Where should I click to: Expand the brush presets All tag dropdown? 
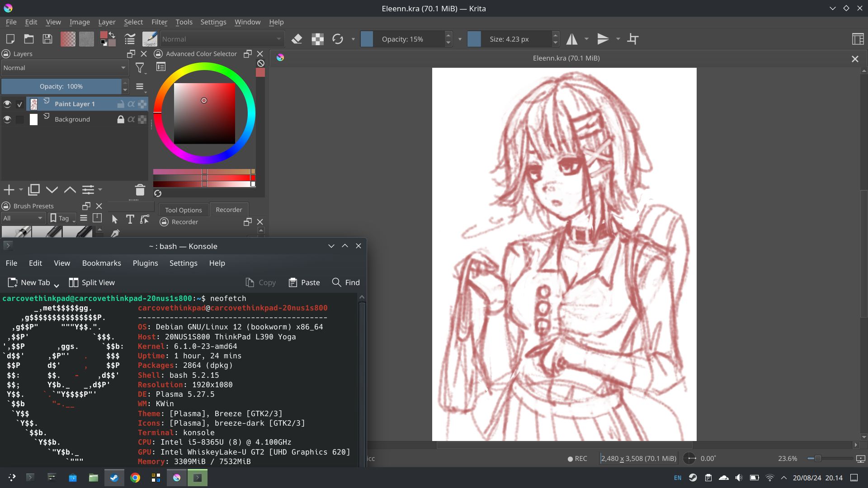click(23, 218)
